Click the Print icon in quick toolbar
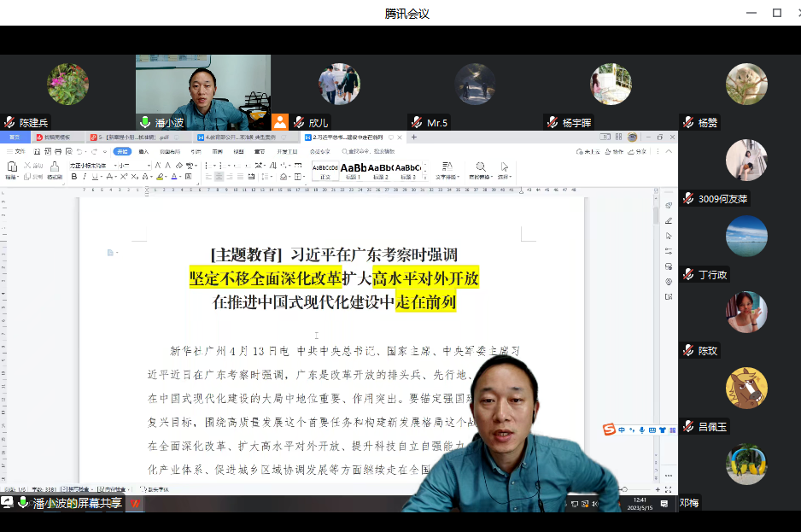Screen dimensions: 801x532 point(58,152)
